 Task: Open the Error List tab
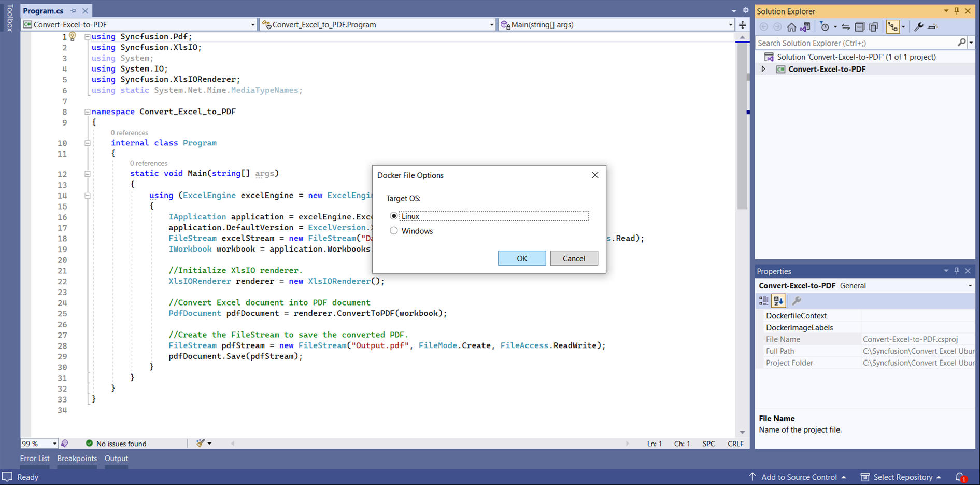pyautogui.click(x=35, y=459)
